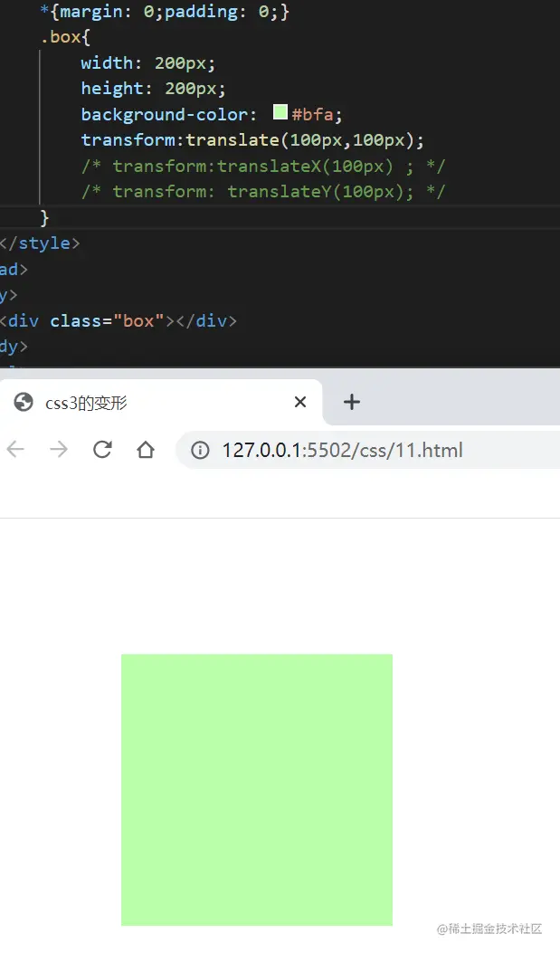The height and width of the screenshot is (953, 560).
Task: Open the #bfa color swatch in the editor
Action: pos(280,112)
